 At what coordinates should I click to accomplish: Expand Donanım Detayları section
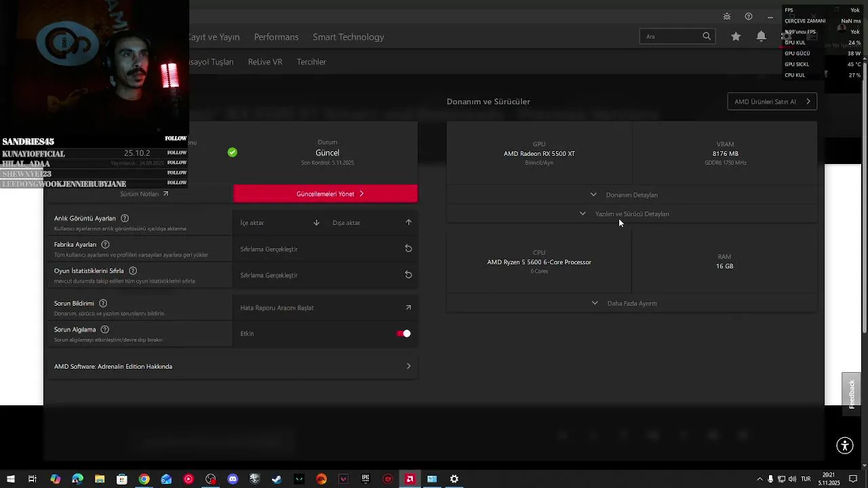631,195
